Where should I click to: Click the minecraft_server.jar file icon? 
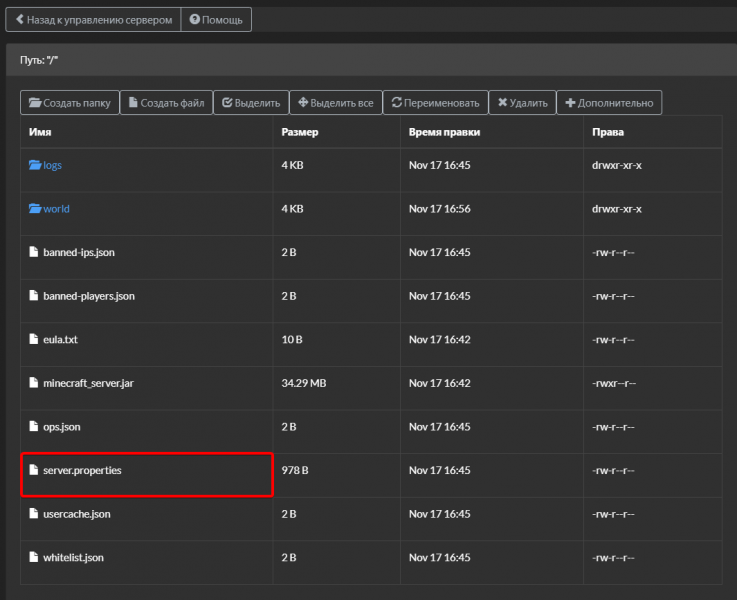[x=33, y=382]
